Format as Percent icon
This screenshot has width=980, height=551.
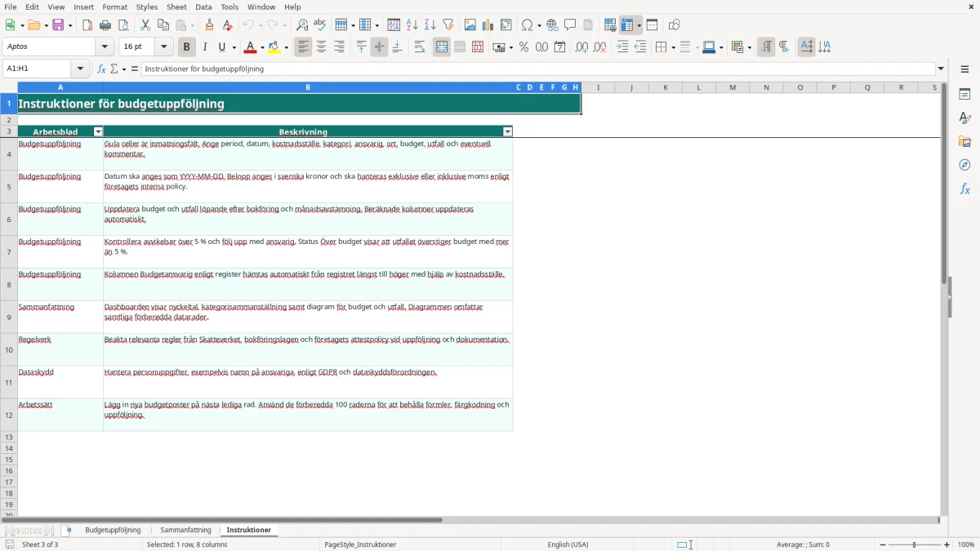tap(523, 47)
